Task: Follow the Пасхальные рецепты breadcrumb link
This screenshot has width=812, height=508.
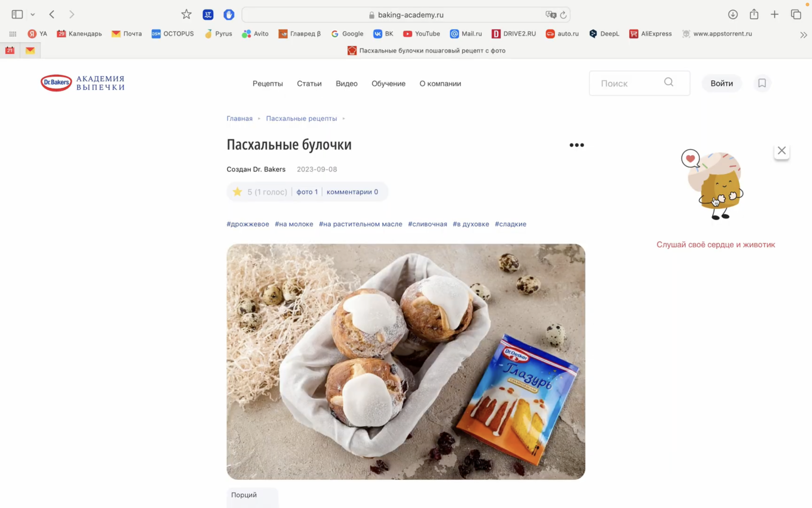Action: (x=301, y=119)
